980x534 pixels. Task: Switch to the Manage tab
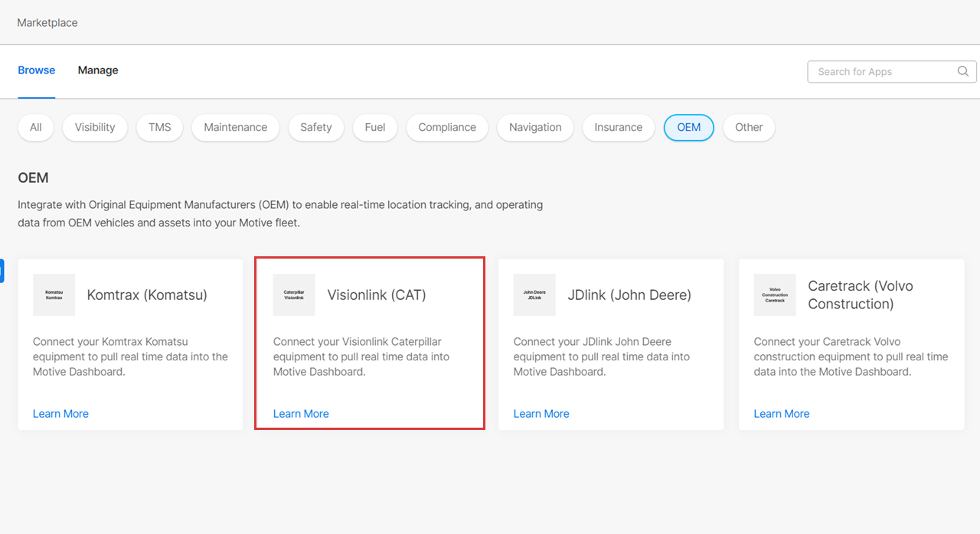pos(98,70)
